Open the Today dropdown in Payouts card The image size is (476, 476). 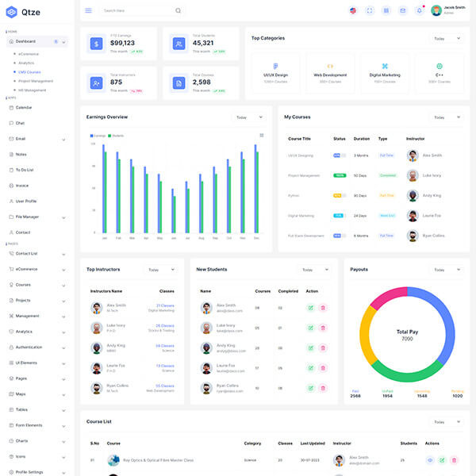click(x=446, y=270)
